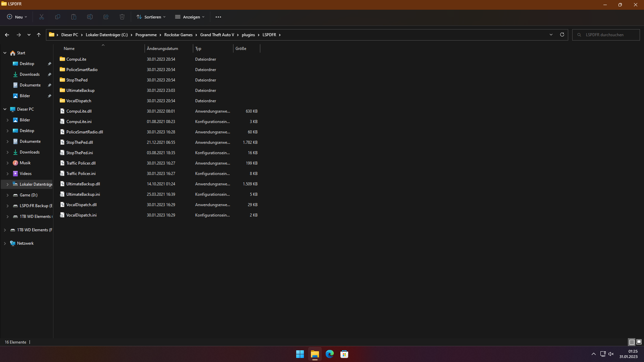Viewport: 644px width, 362px height.
Task: Click Grand Theft Auto V breadcrumb
Action: coord(217,35)
